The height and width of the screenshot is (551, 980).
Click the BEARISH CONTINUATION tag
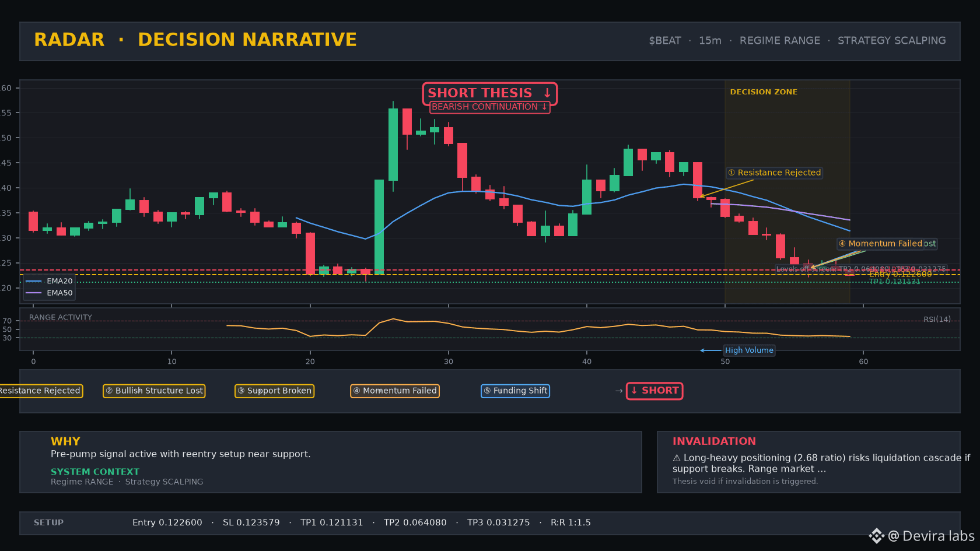489,107
